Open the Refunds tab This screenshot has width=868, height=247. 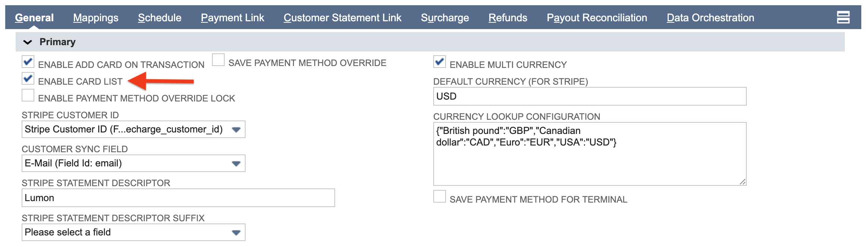coord(508,18)
